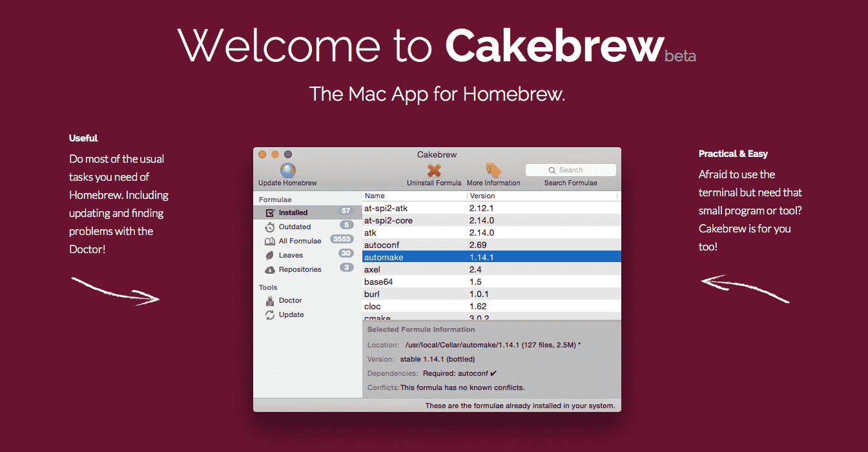The width and height of the screenshot is (868, 452).
Task: Click the status bar message text
Action: coord(520,406)
